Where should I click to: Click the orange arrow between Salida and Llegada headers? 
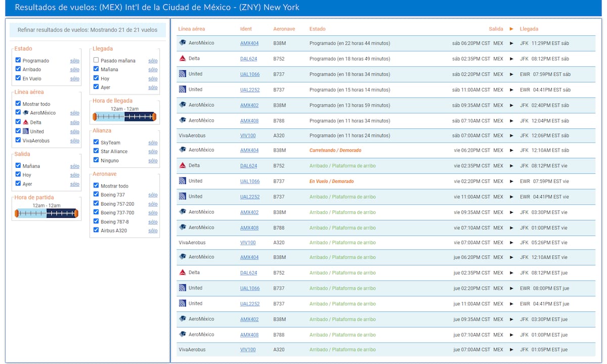point(511,29)
